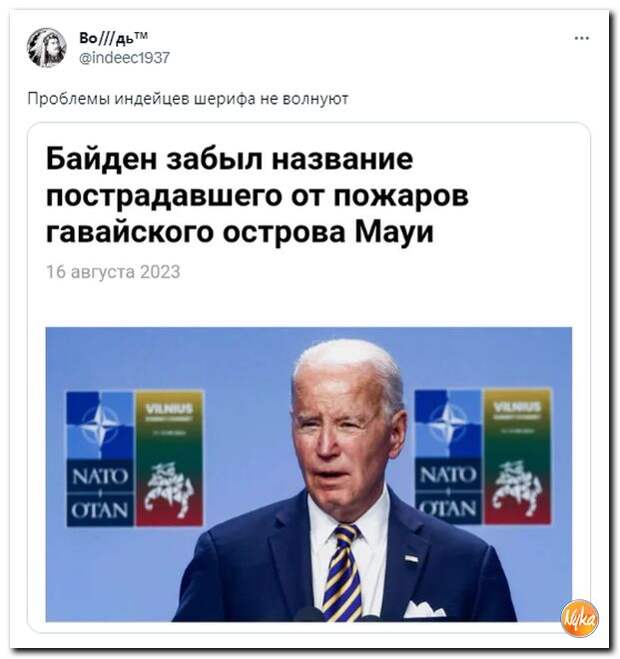Open the @indeec1937 handle link
Screen dimensions: 620x659
coord(124,58)
